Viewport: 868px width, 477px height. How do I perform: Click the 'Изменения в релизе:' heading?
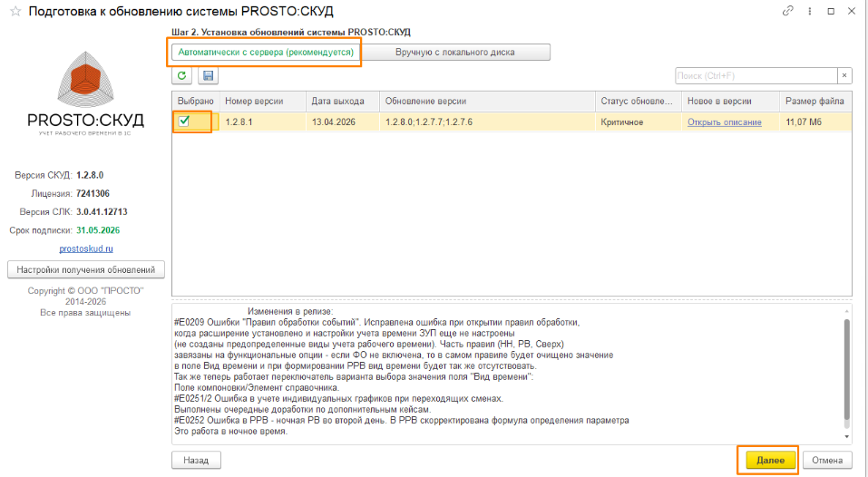(290, 312)
